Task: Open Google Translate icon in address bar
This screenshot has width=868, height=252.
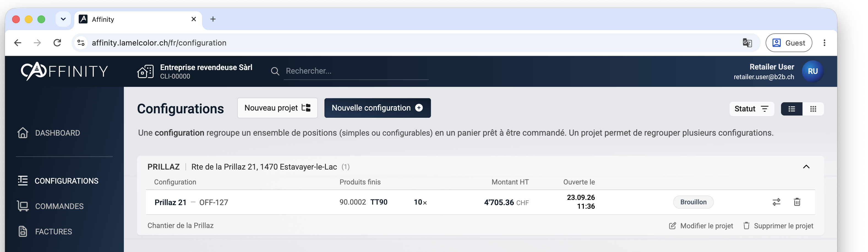Action: pos(747,43)
